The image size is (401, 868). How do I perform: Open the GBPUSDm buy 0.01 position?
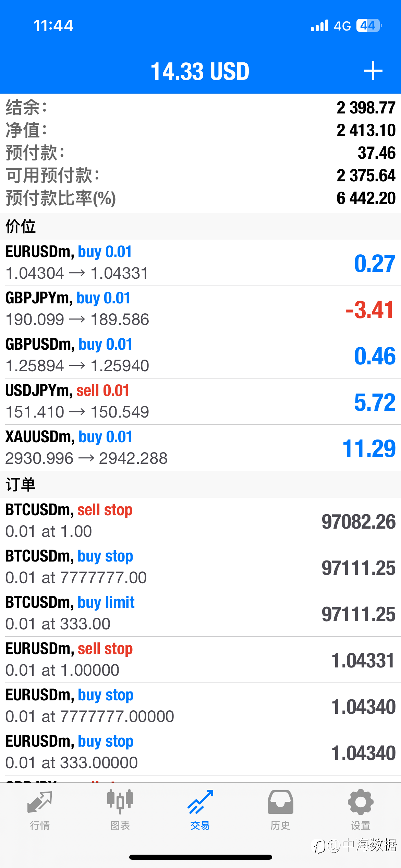[200, 355]
